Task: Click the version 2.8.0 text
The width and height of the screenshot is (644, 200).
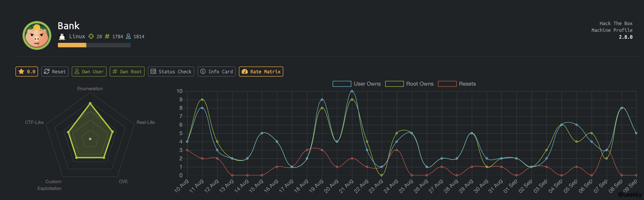Action: (x=626, y=37)
